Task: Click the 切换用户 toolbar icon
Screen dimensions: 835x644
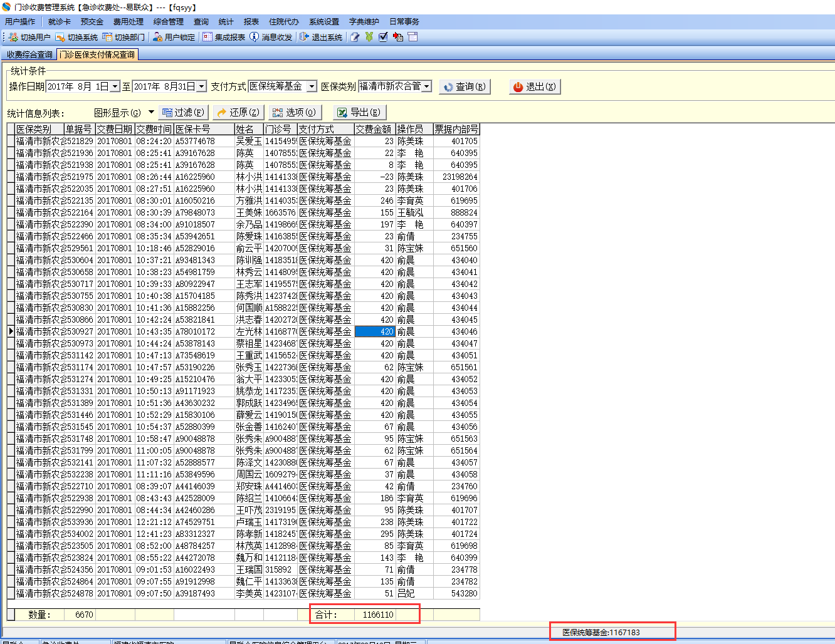Action: click(x=29, y=37)
